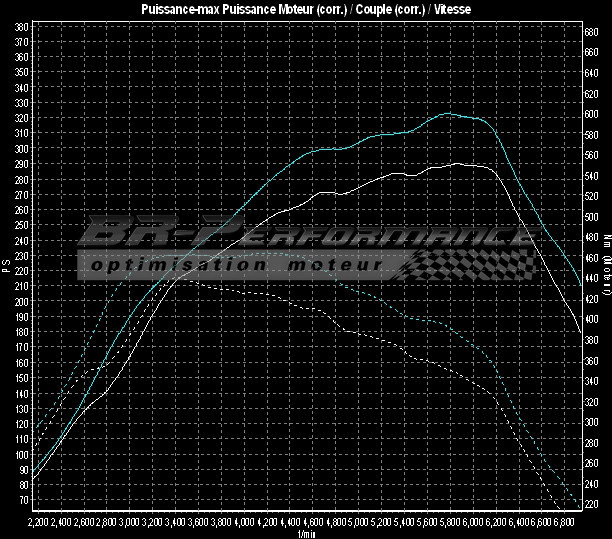Click the 600 tick on right axis
Image resolution: width=612 pixels, height=539 pixels.
click(x=591, y=114)
